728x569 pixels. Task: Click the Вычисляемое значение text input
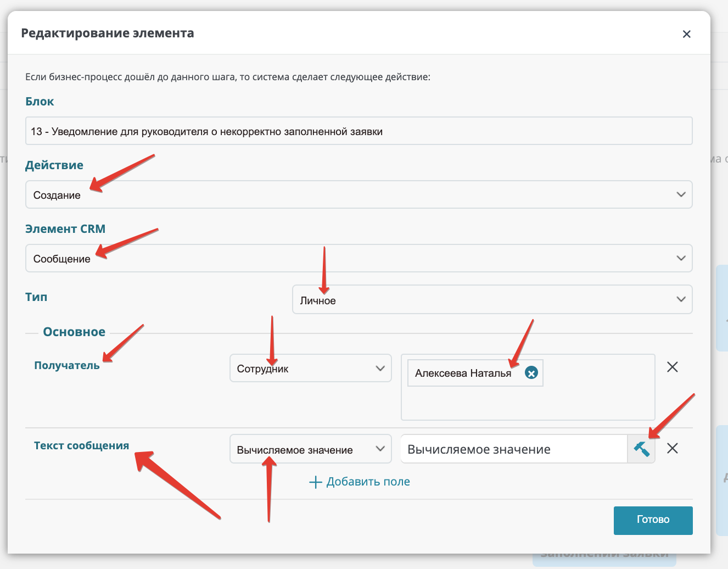point(514,449)
